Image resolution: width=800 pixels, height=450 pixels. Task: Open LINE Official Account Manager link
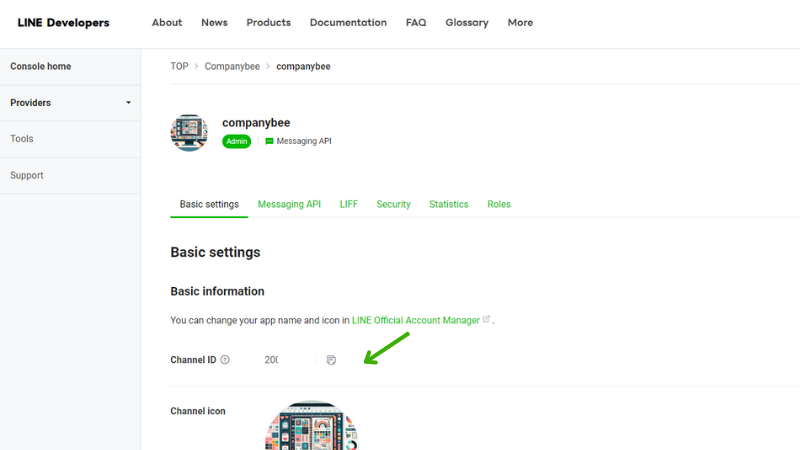tap(416, 320)
